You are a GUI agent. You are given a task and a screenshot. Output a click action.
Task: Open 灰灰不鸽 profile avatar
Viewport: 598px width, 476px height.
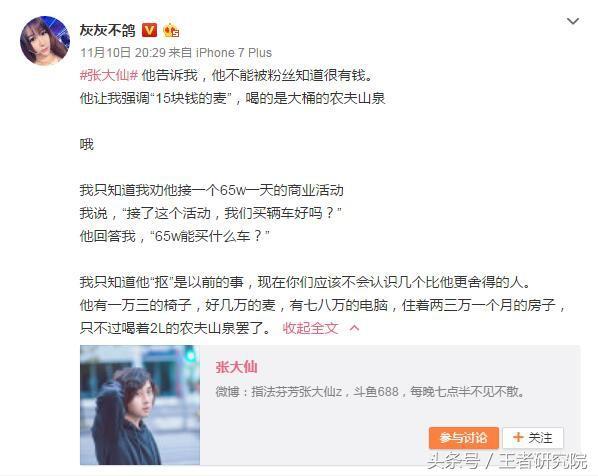click(45, 41)
